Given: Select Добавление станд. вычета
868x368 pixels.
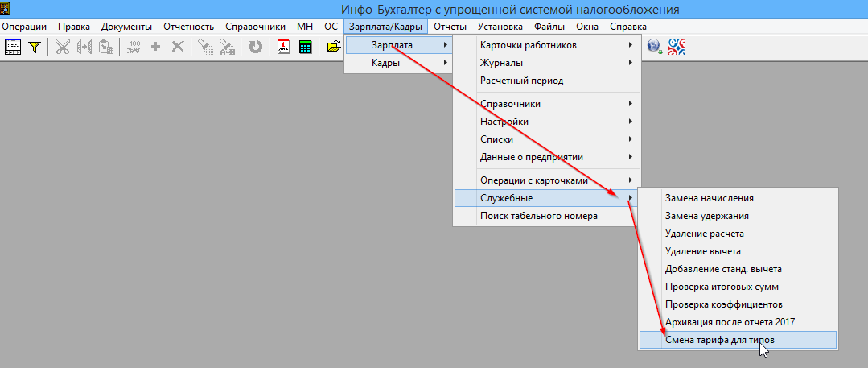Looking at the screenshot, I should [738, 269].
